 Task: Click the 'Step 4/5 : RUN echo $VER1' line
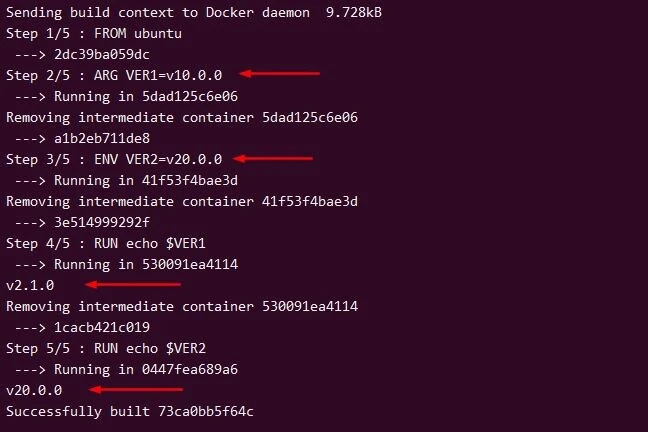pos(106,243)
